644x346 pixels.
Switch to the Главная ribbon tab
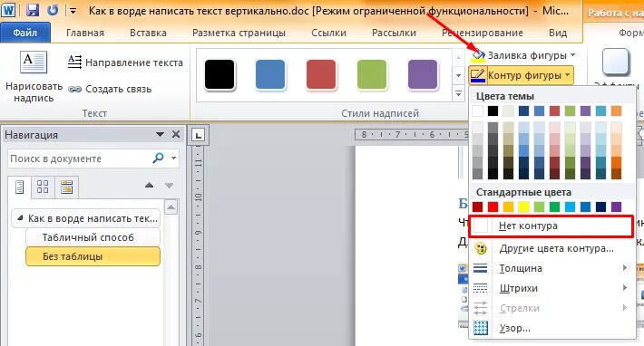tap(85, 33)
